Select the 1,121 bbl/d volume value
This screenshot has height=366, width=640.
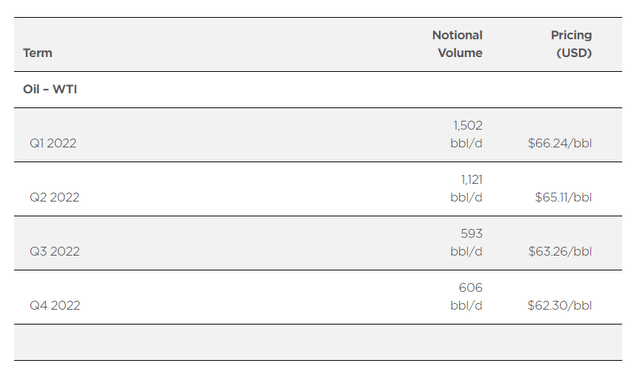coord(466,189)
